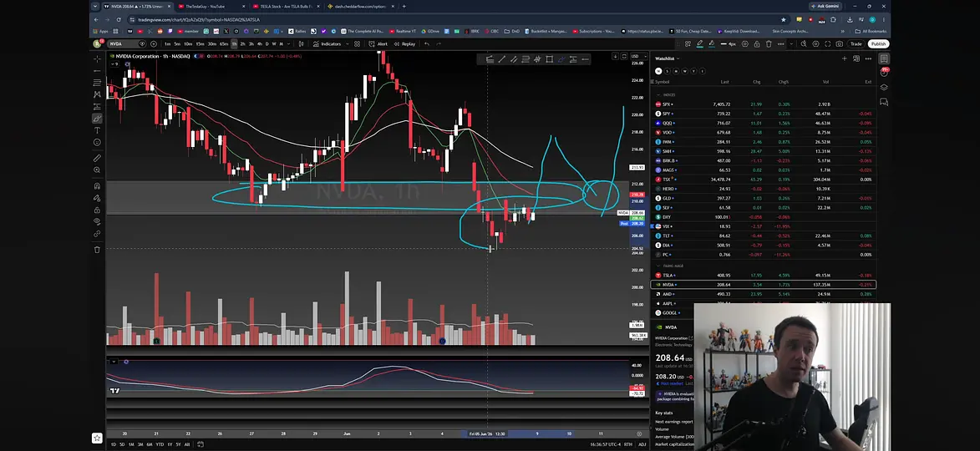Viewport: 980px width, 451px height.
Task: Collapse the indicator legend showing 9
Action: [x=116, y=63]
